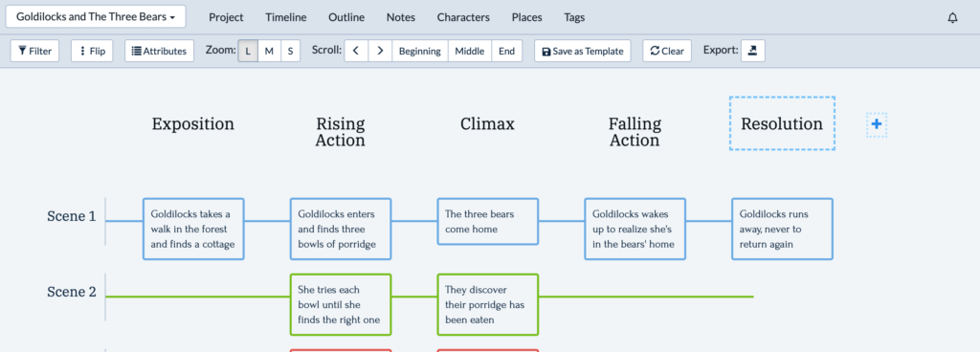Set zoom level to M
Screen dimensions: 980x352
[269, 52]
